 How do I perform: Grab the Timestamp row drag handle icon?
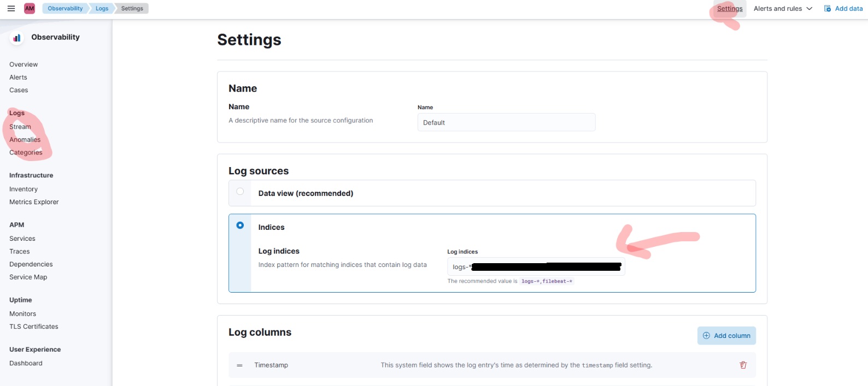[239, 365]
